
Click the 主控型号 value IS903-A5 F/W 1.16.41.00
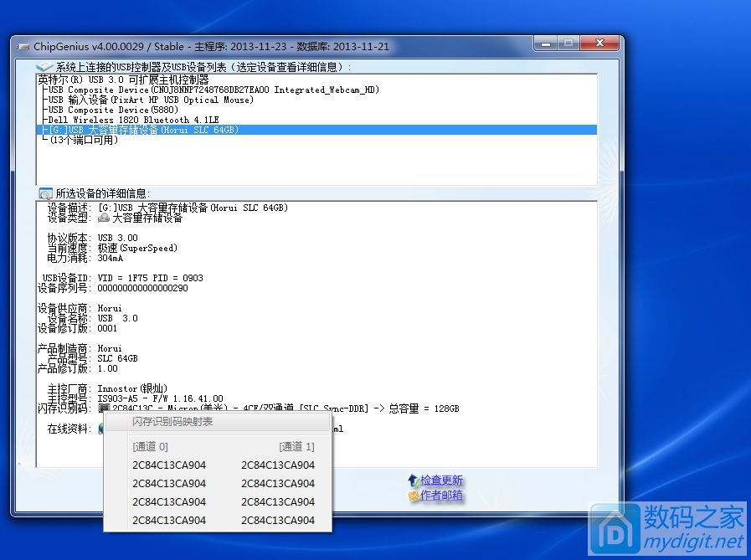161,398
